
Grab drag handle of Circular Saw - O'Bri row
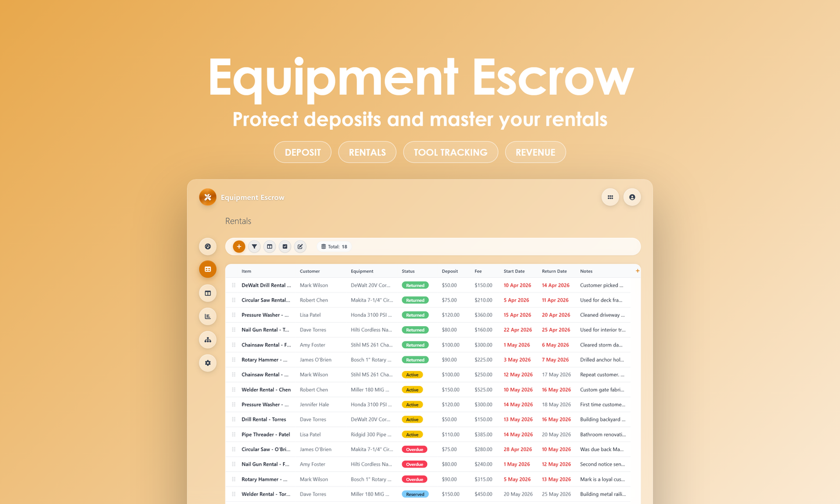(x=234, y=449)
